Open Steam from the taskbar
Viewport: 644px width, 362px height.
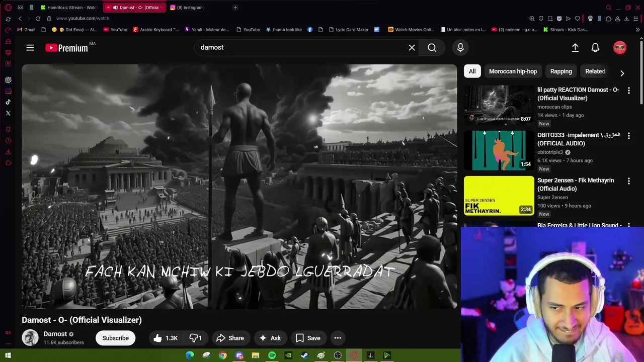(304, 355)
